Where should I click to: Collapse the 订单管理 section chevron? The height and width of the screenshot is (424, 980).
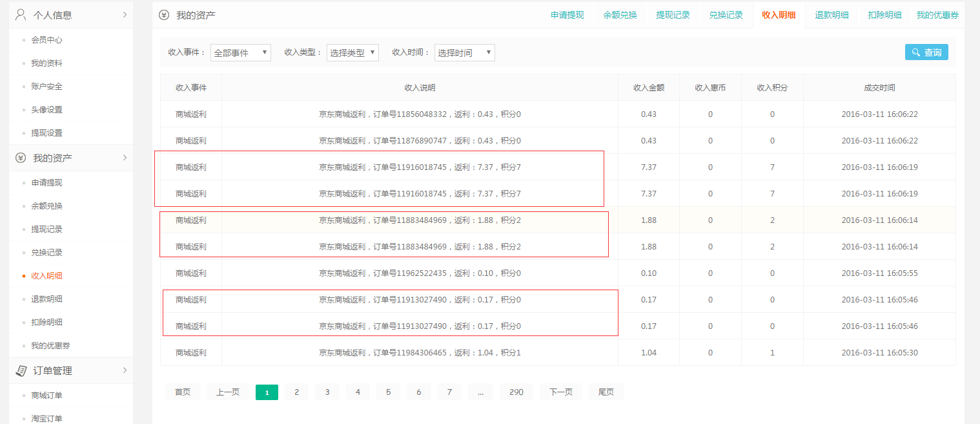125,370
